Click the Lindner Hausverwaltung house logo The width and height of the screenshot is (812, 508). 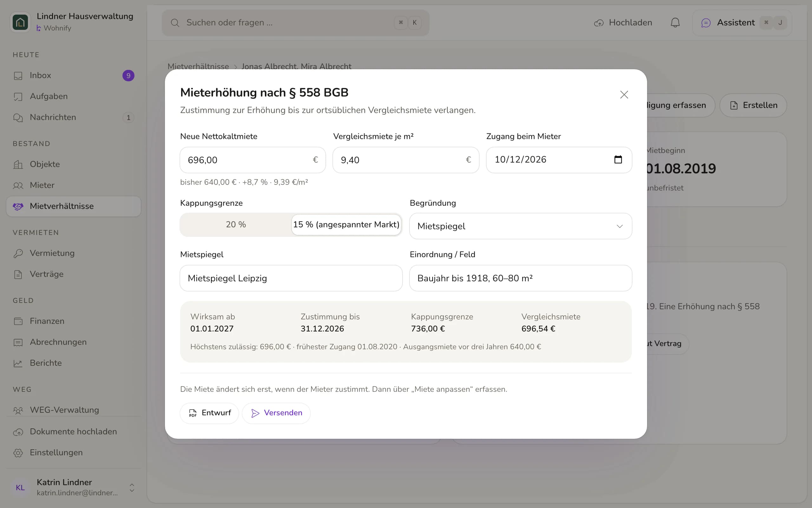pyautogui.click(x=21, y=23)
